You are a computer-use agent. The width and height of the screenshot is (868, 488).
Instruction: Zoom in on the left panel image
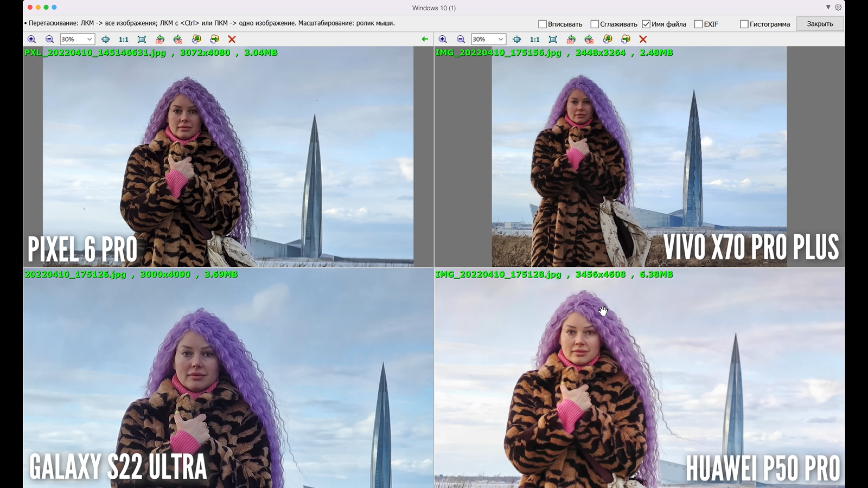tap(31, 39)
